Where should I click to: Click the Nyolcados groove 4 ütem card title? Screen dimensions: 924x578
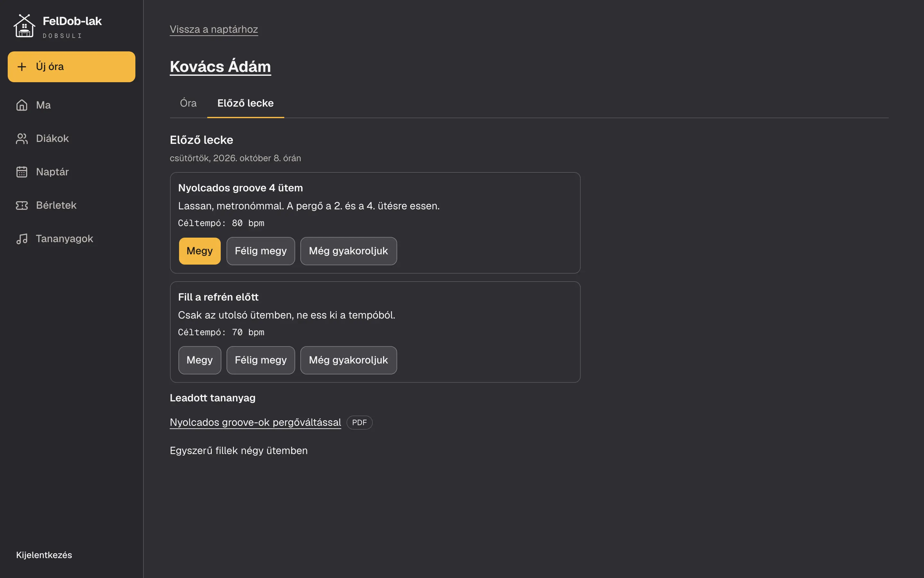coord(241,188)
